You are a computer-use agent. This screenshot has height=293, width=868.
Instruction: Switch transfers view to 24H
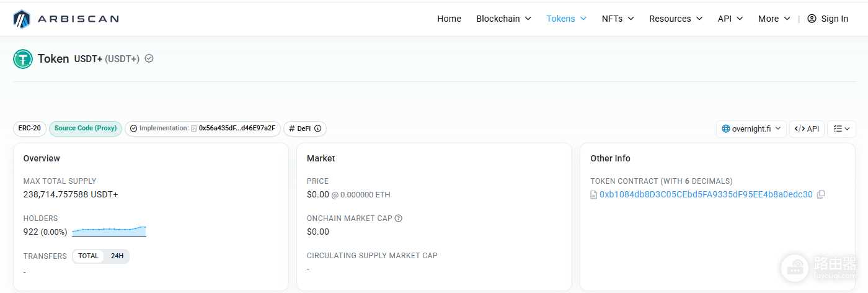click(x=117, y=256)
